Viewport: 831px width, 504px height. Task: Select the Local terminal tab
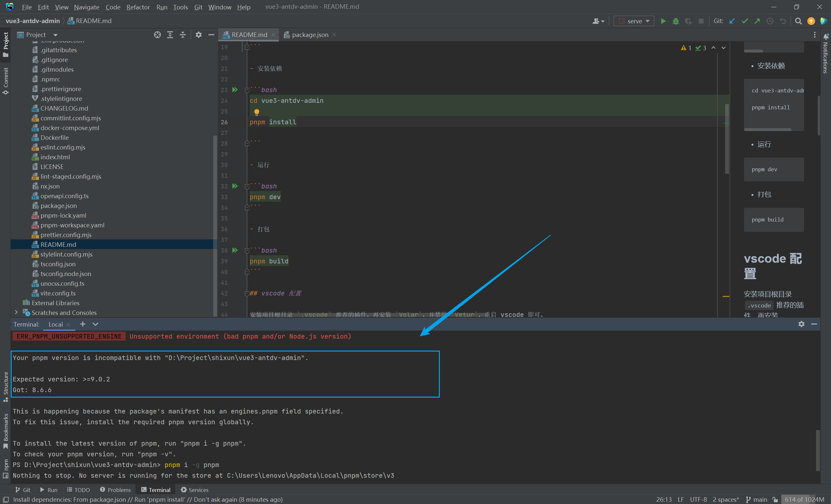[x=55, y=324]
